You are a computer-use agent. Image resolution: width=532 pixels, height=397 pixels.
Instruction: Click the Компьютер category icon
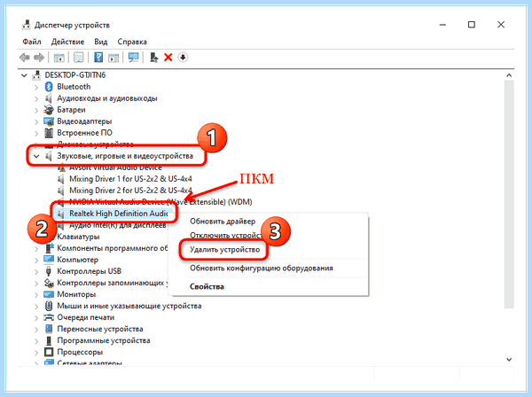[x=49, y=260]
